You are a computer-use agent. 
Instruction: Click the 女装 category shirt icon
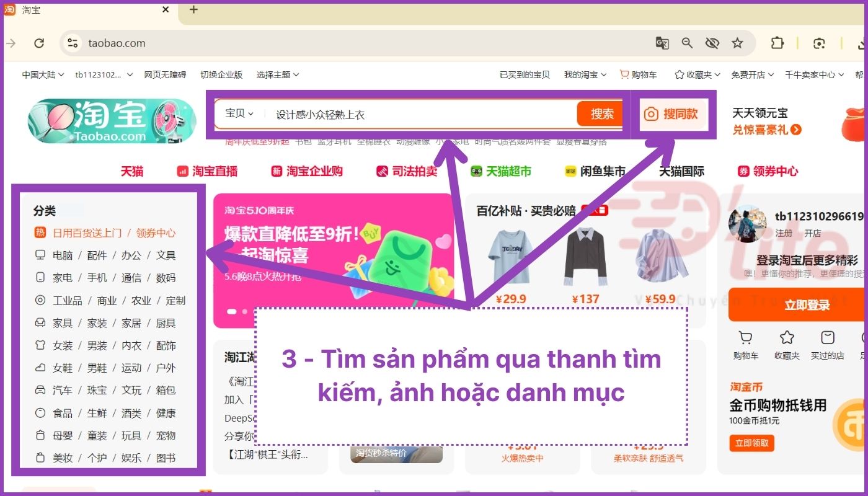point(40,345)
